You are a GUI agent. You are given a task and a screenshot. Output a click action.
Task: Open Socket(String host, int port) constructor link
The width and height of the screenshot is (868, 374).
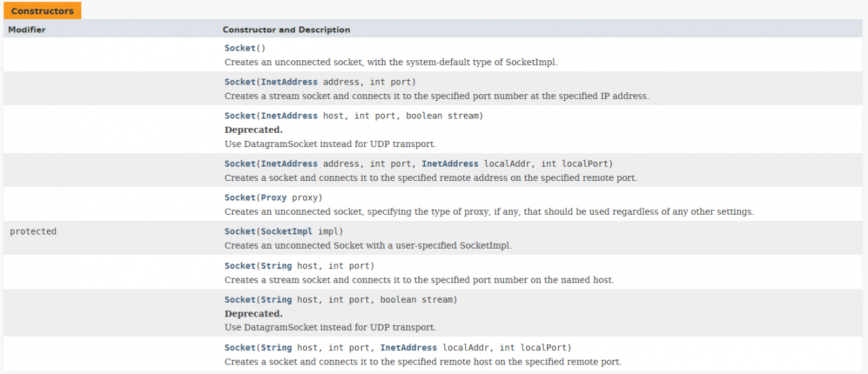pyautogui.click(x=240, y=266)
